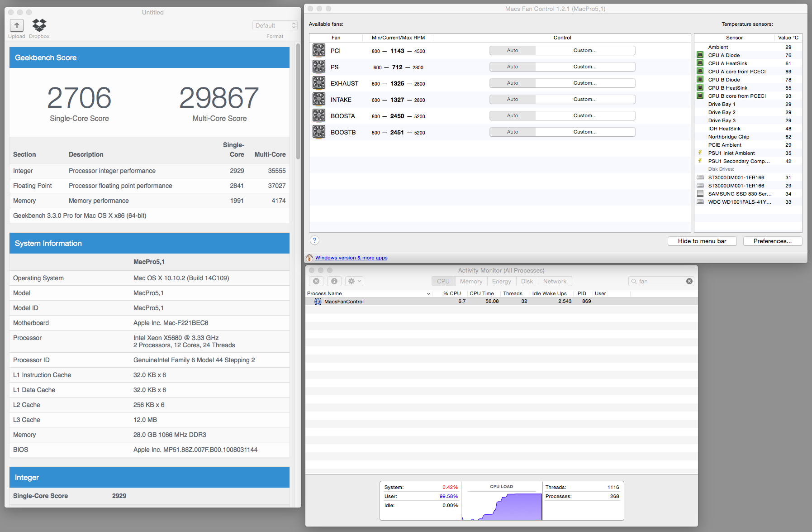Click the CPU A core from PCECI chip icon
This screenshot has height=532, width=812.
pos(700,72)
